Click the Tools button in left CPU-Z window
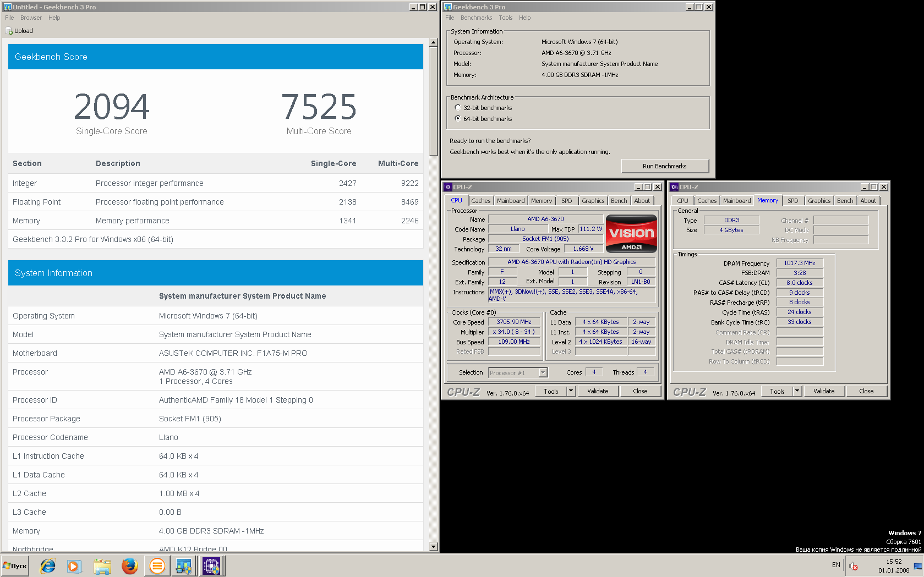Image resolution: width=924 pixels, height=577 pixels. pyautogui.click(x=551, y=391)
